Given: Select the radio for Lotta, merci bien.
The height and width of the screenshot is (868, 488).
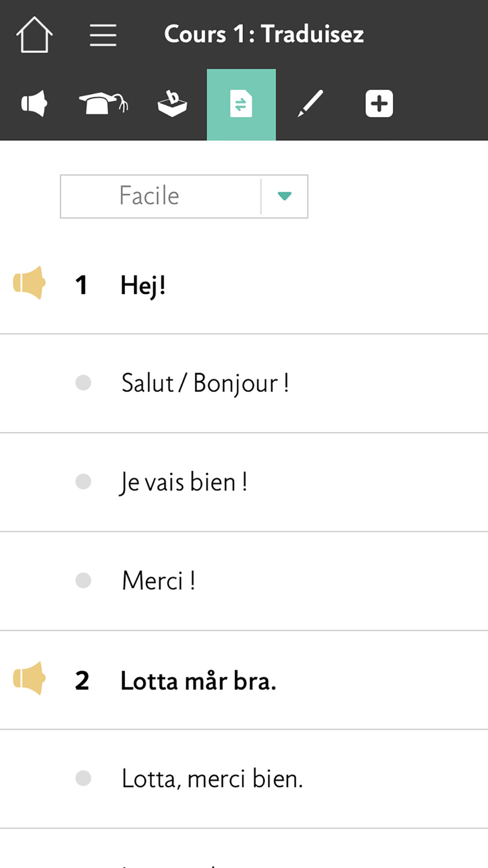Looking at the screenshot, I should 83,778.
